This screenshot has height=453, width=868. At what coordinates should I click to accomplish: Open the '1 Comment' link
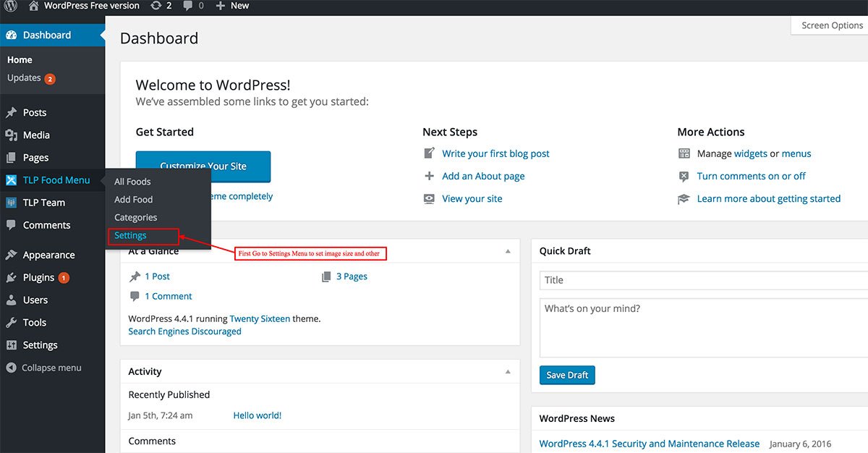pos(168,296)
